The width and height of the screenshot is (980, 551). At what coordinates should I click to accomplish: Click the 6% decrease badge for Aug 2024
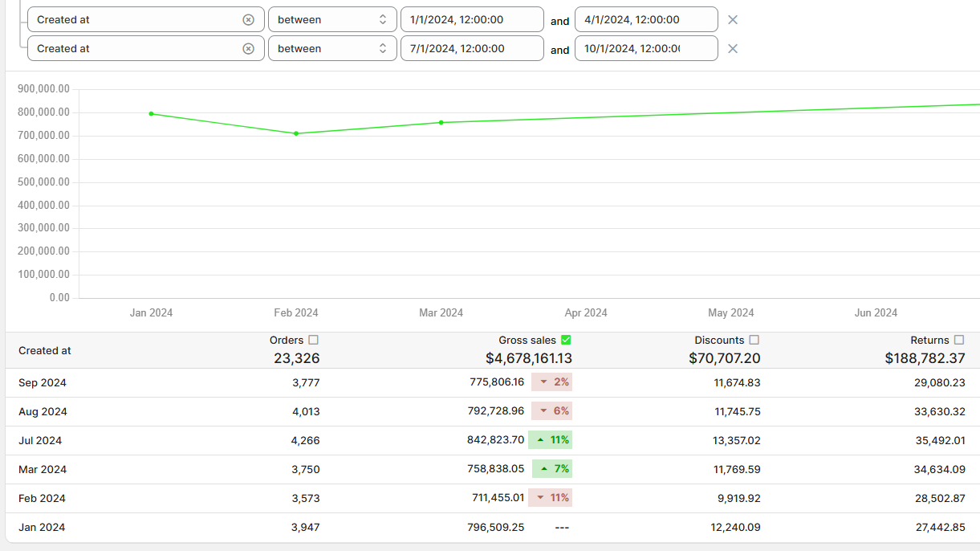tap(552, 411)
